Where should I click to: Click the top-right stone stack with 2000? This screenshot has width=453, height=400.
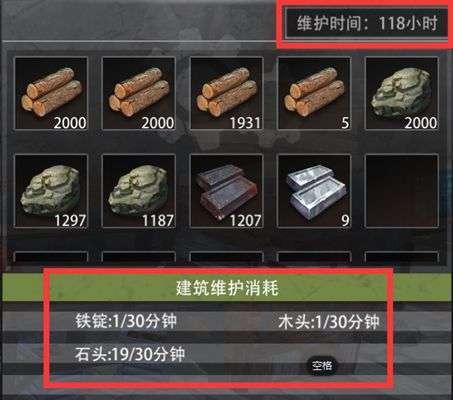pos(402,93)
